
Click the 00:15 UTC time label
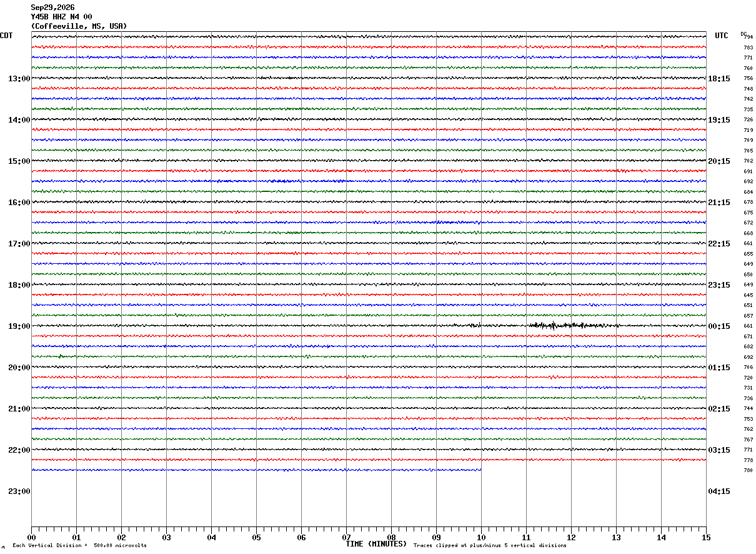pos(719,326)
